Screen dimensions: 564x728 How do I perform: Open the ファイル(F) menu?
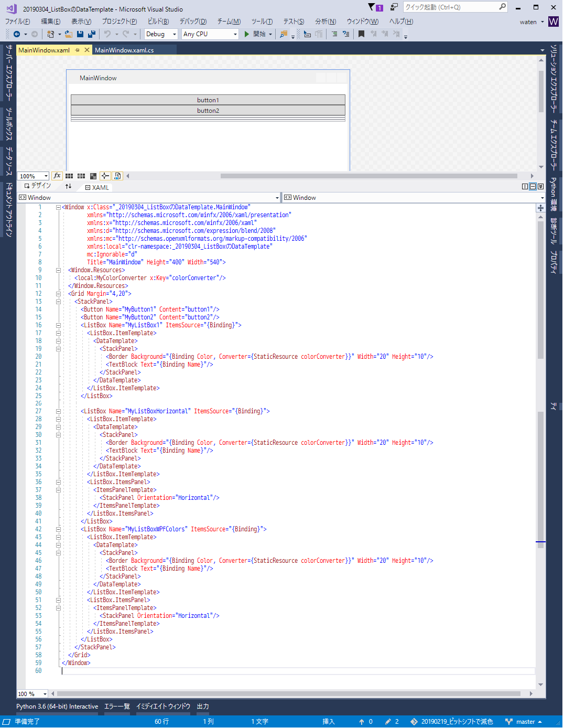tap(17, 22)
